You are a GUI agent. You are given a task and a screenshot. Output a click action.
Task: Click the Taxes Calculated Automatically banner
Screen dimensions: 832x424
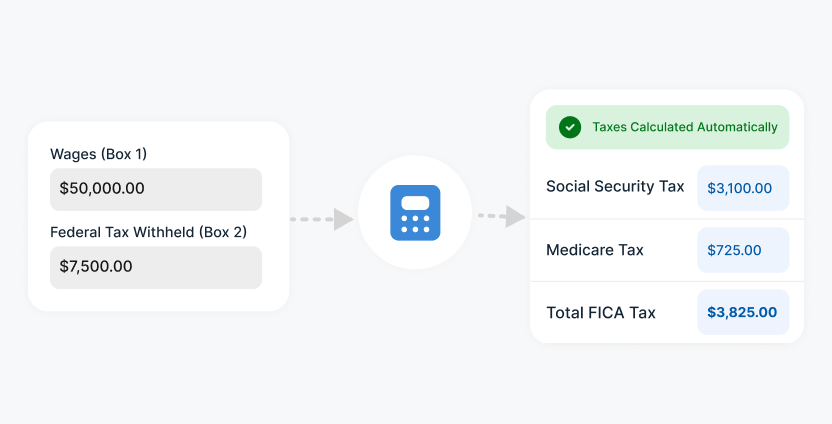point(668,127)
